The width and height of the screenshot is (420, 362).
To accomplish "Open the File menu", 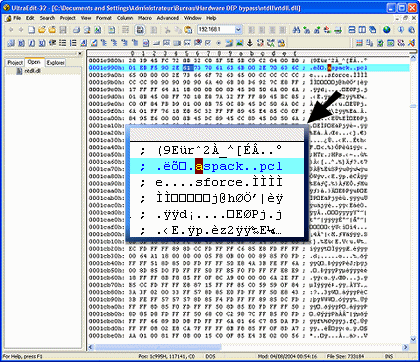I will 17,18.
